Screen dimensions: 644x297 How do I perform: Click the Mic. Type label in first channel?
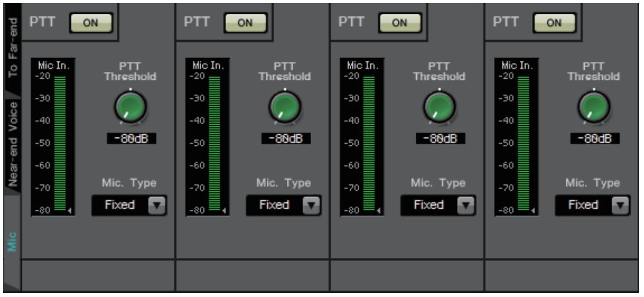tap(129, 183)
